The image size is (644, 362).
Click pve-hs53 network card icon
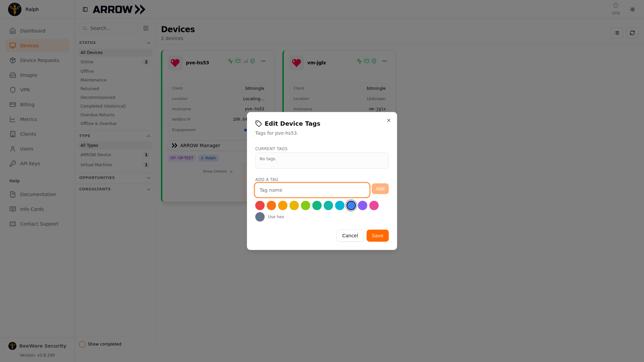tap(238, 61)
